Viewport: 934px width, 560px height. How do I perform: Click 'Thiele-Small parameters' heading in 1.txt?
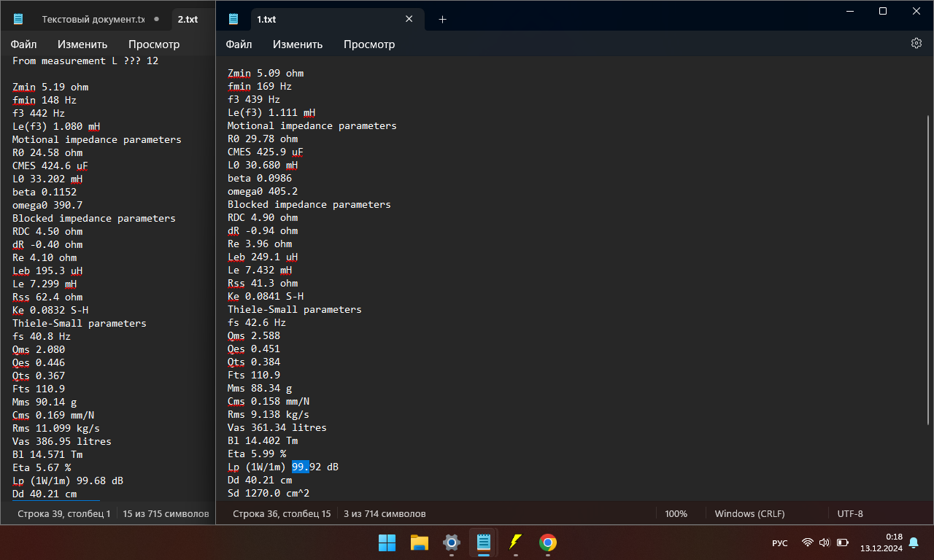(295, 309)
